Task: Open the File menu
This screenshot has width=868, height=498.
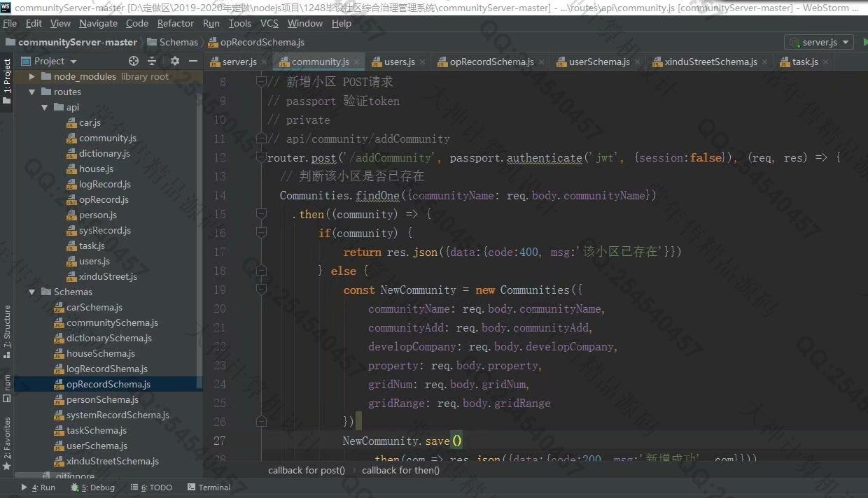Action: 10,23
